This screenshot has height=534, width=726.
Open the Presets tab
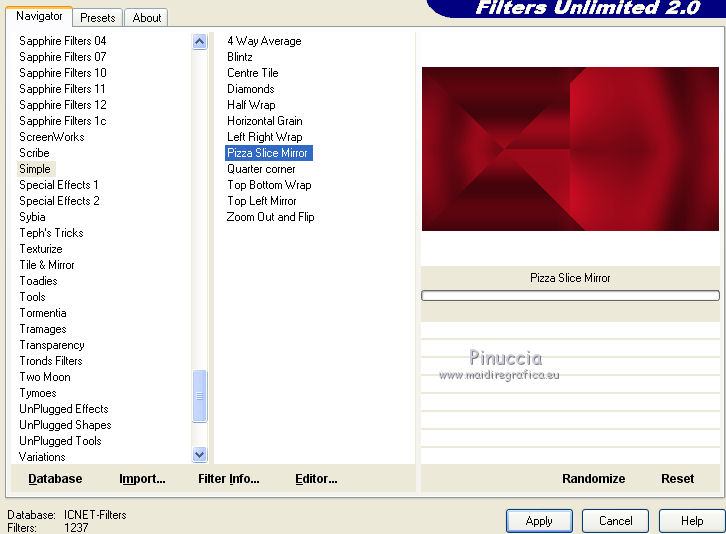pos(97,18)
